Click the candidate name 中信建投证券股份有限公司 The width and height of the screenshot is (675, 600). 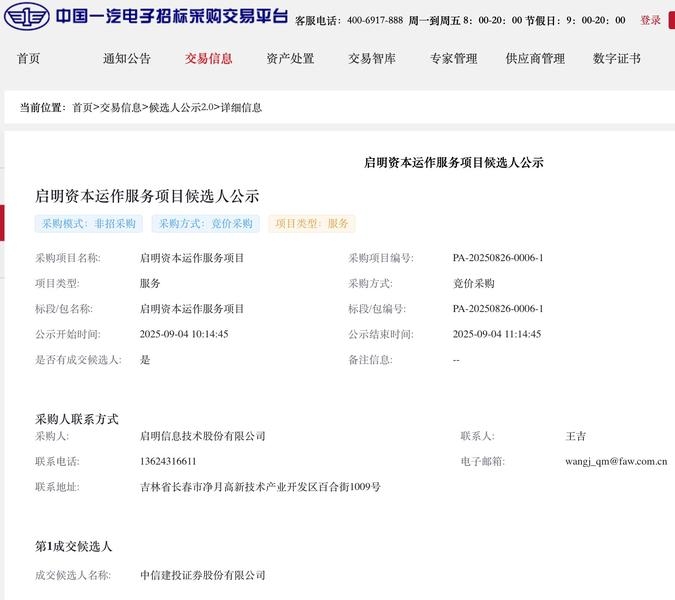click(203, 575)
